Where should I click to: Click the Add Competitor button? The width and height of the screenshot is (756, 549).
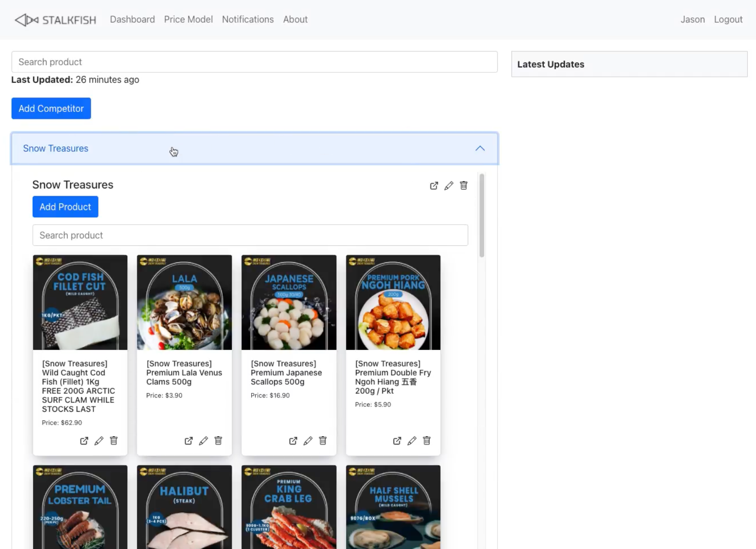51,109
